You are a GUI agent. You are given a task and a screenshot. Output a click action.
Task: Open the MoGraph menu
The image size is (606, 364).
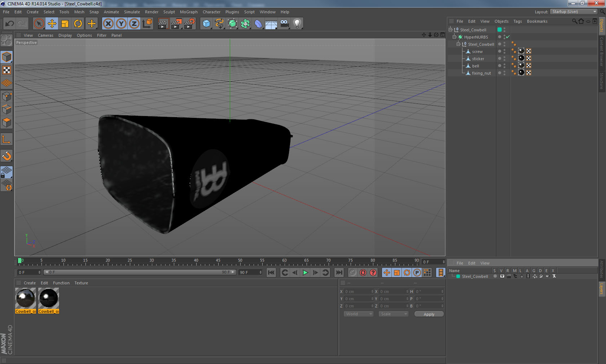click(189, 12)
